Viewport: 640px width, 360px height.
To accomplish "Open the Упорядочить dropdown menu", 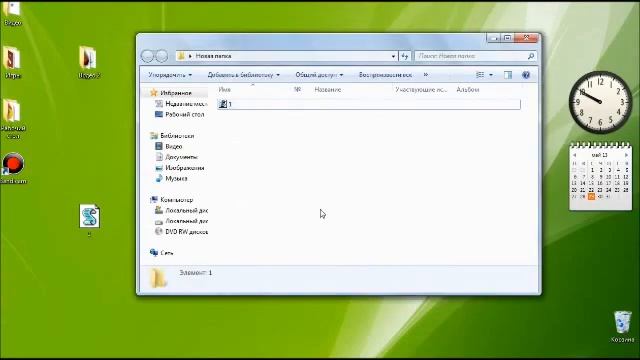I will [170, 75].
